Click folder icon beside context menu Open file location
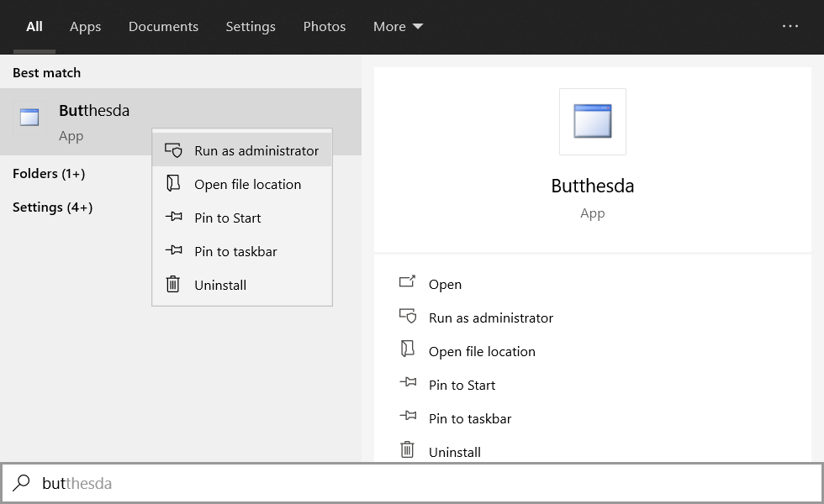Screen dimensions: 824x504 point(173,183)
